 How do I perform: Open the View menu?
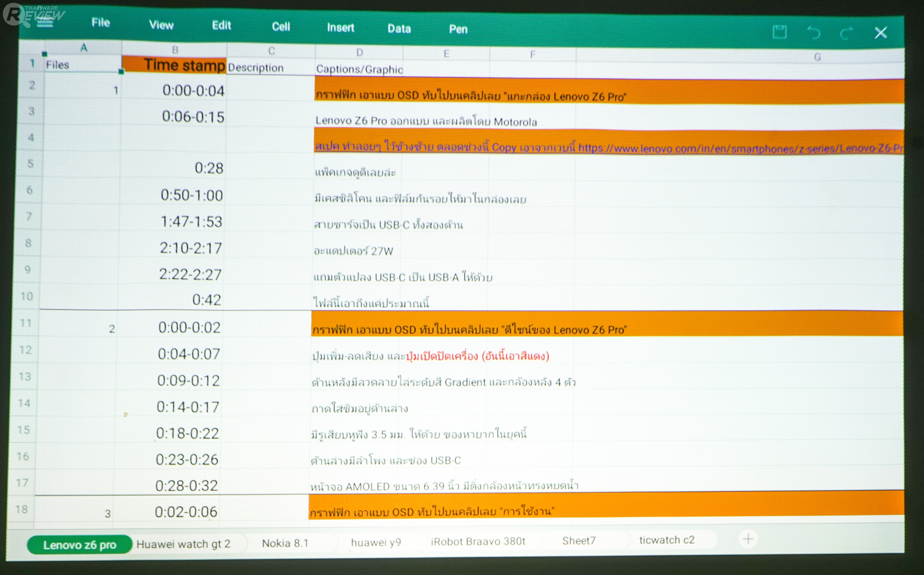click(x=161, y=25)
